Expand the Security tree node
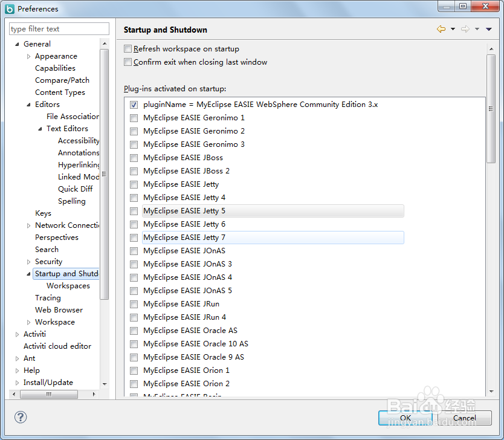 click(28, 262)
